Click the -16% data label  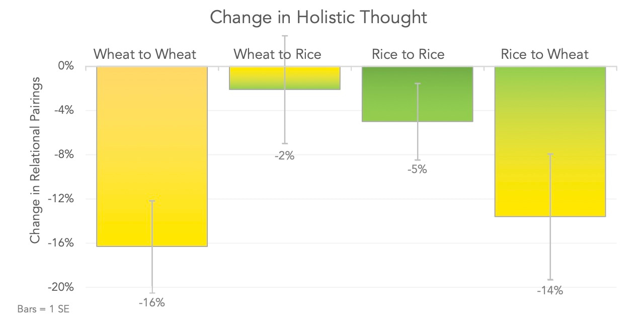(x=151, y=303)
